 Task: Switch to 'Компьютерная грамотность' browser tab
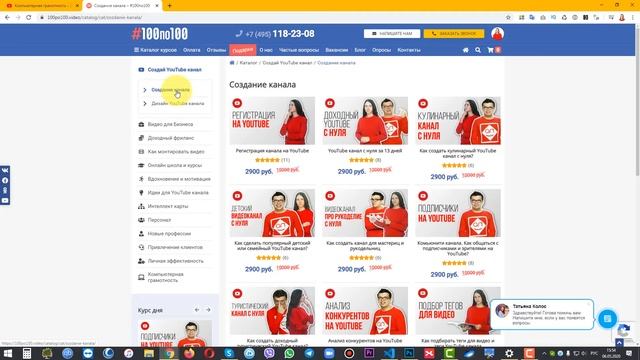tap(41, 6)
